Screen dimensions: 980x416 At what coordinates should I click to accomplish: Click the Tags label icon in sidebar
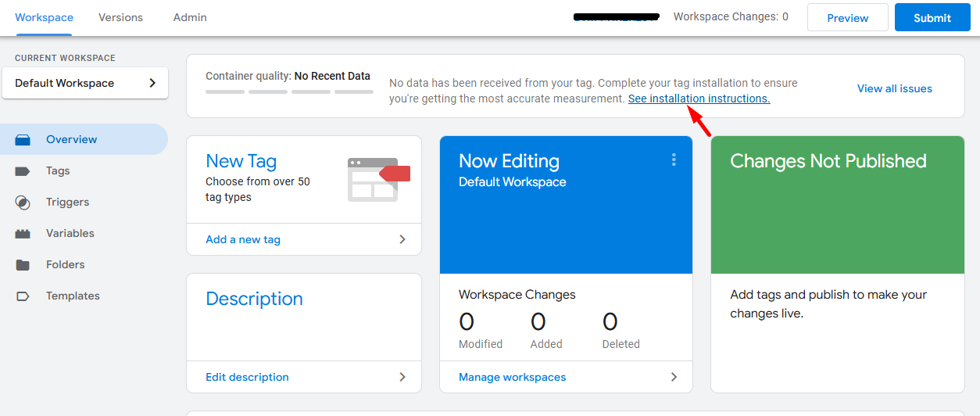coord(23,171)
